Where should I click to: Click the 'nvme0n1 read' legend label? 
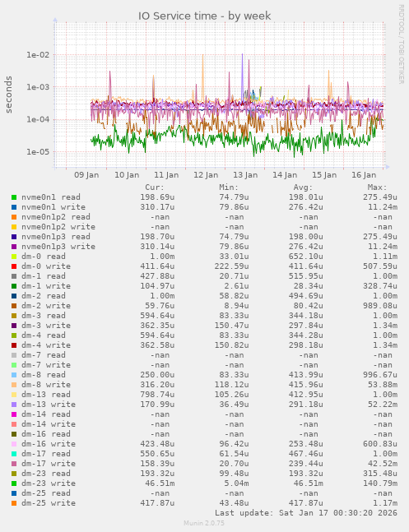pos(51,197)
